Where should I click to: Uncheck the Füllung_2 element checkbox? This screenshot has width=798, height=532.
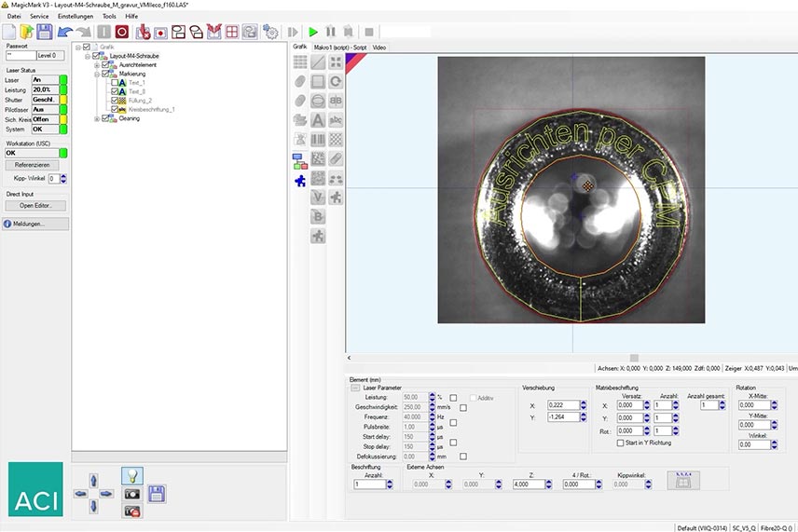pos(115,101)
